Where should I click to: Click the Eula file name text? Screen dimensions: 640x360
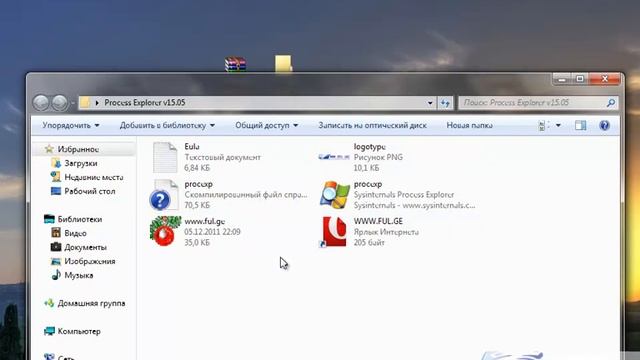pyautogui.click(x=192, y=147)
